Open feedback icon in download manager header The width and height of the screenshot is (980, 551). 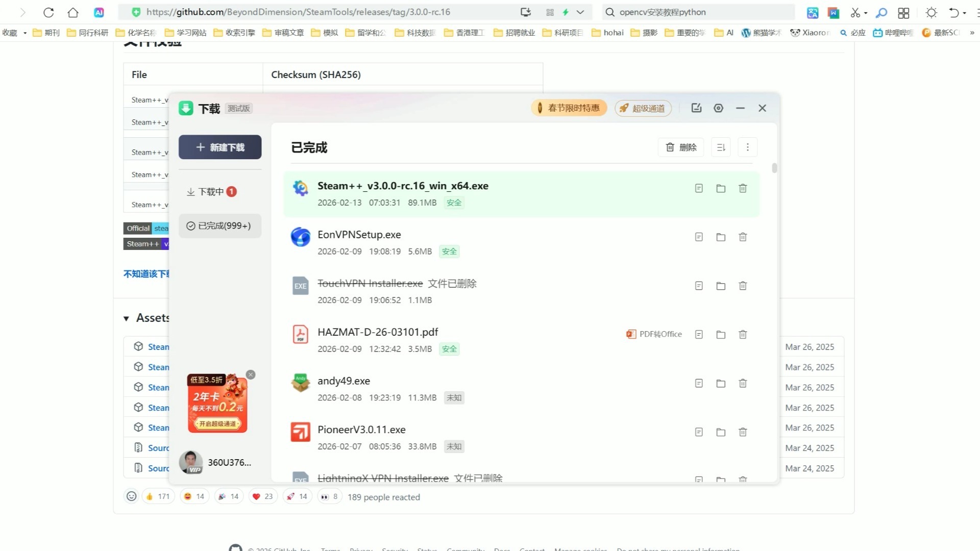(x=696, y=108)
